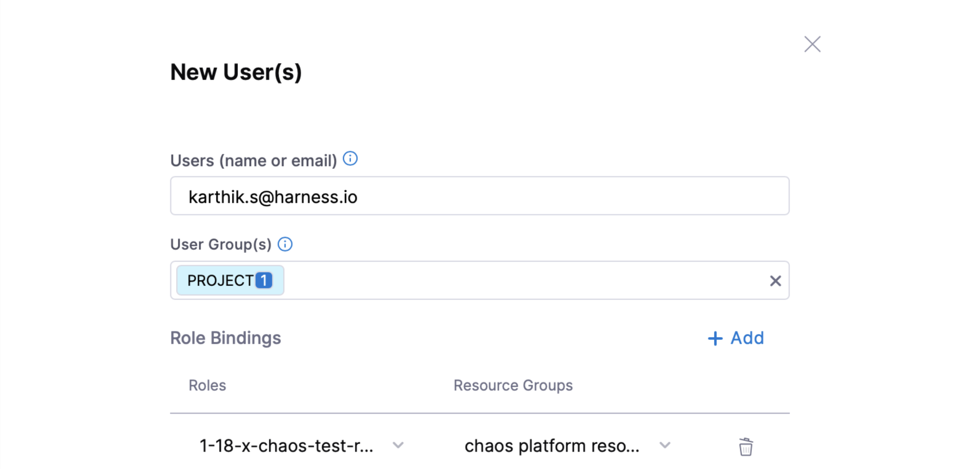Screen dimensions: 980x469
Task: Click info icon beside User Group(s)
Action: pyautogui.click(x=285, y=244)
